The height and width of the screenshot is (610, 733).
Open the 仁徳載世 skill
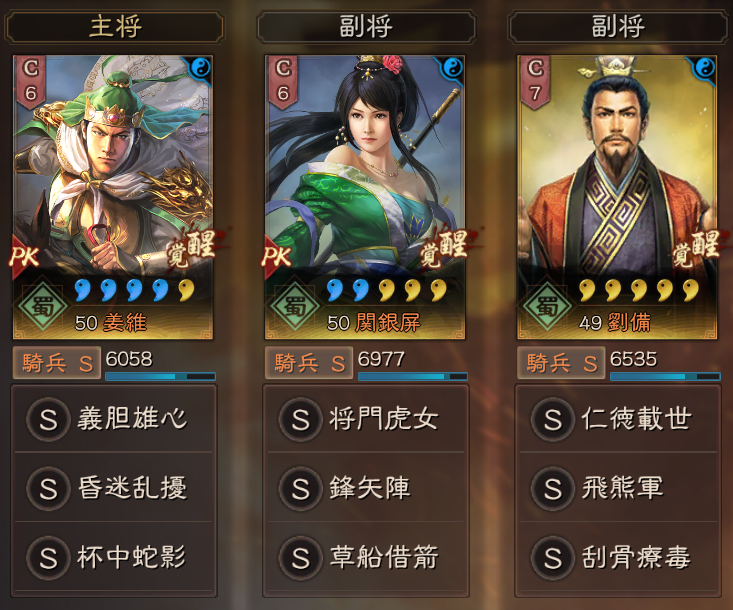point(618,418)
